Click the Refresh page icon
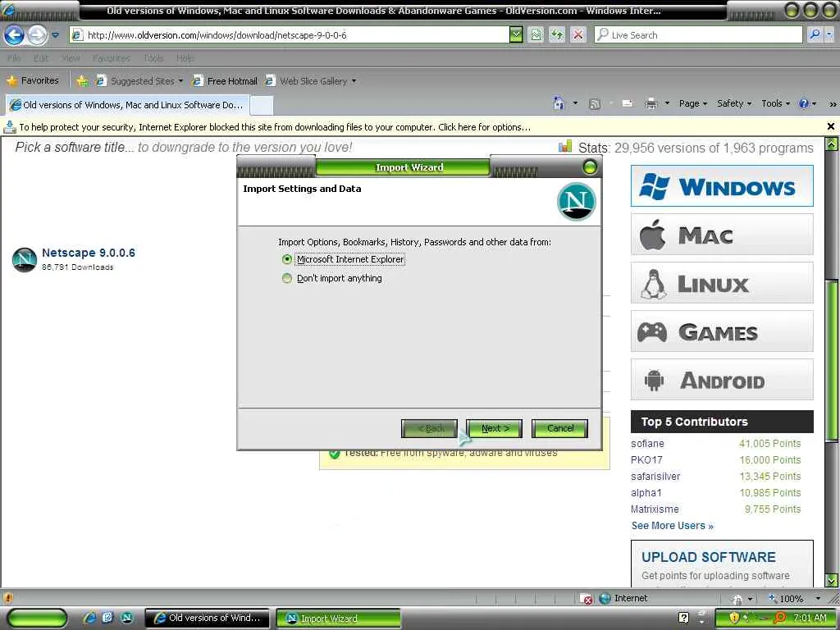 (557, 35)
